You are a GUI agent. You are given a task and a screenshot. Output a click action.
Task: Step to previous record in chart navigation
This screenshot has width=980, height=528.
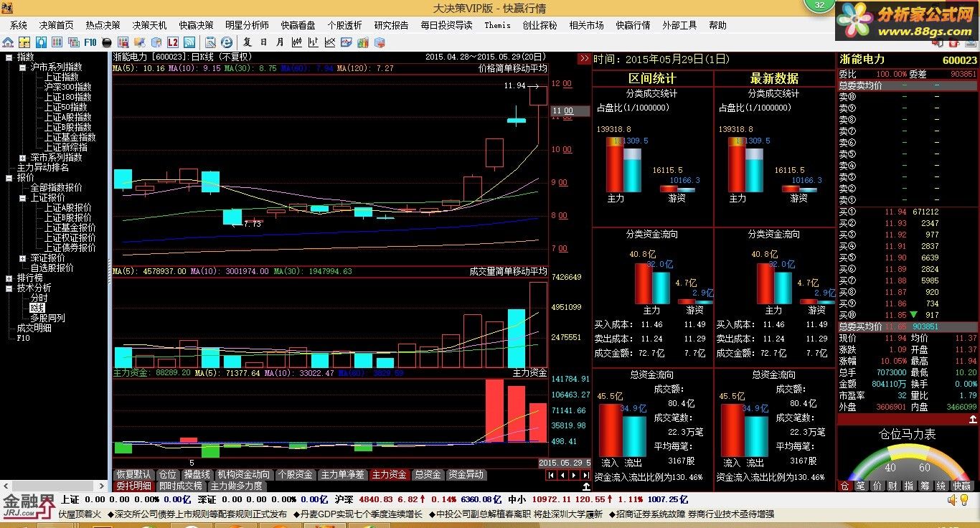pyautogui.click(x=562, y=475)
